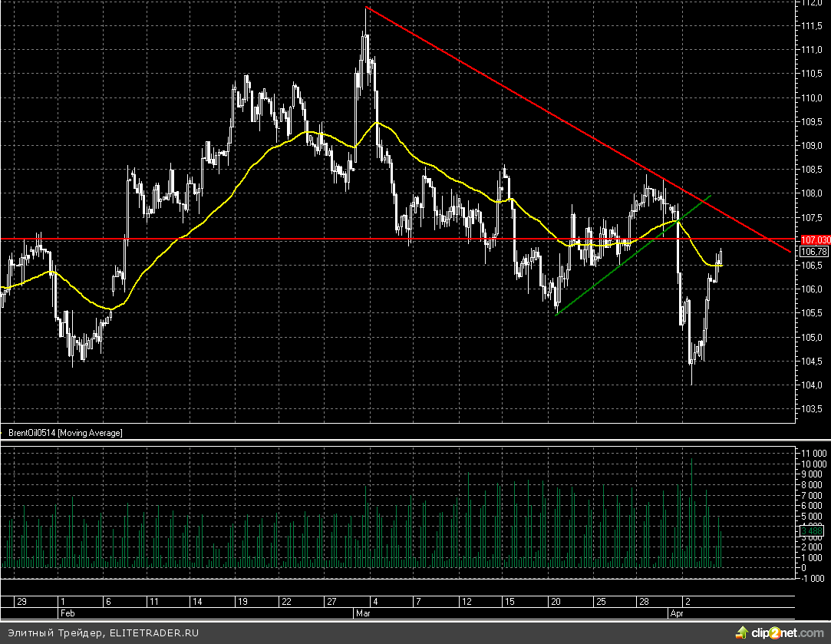Click date 15 on the time axis

tap(506, 602)
